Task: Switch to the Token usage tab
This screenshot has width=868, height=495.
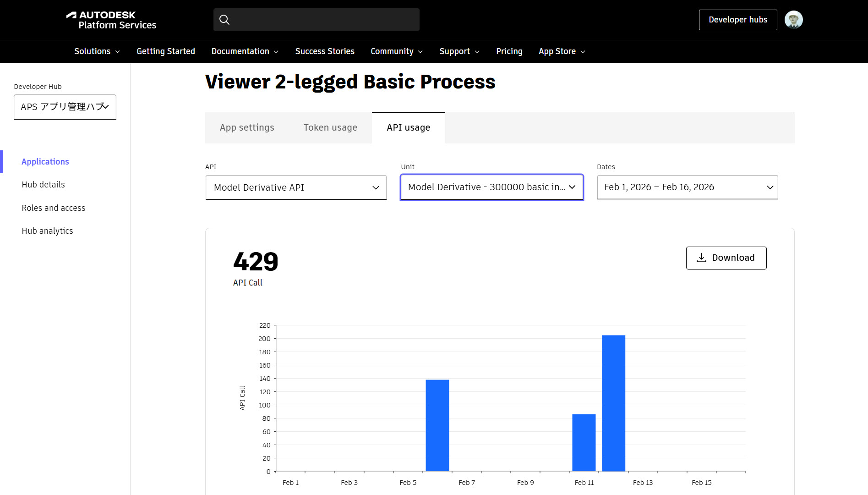Action: click(330, 127)
